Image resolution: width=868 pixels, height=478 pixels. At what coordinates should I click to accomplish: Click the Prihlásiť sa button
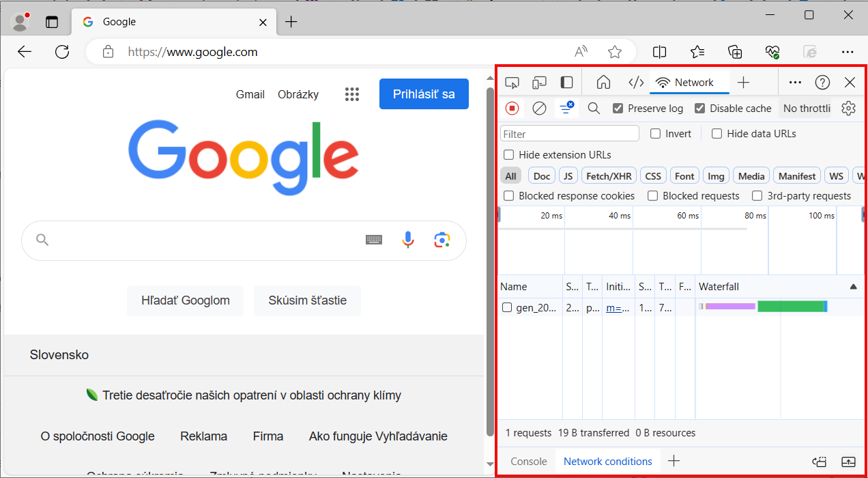[x=424, y=94]
